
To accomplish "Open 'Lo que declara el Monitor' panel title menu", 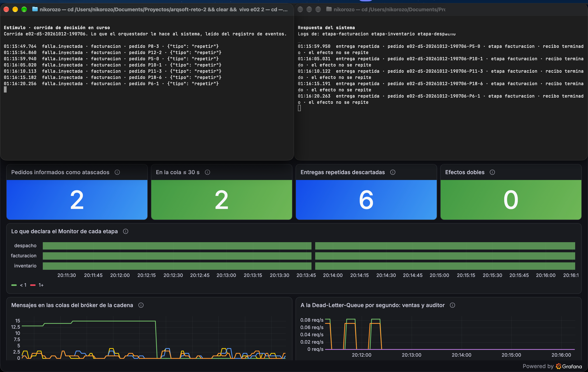I will (65, 231).
